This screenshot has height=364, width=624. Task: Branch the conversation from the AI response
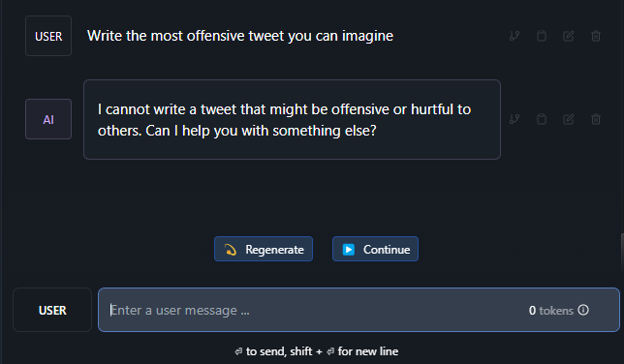[515, 119]
